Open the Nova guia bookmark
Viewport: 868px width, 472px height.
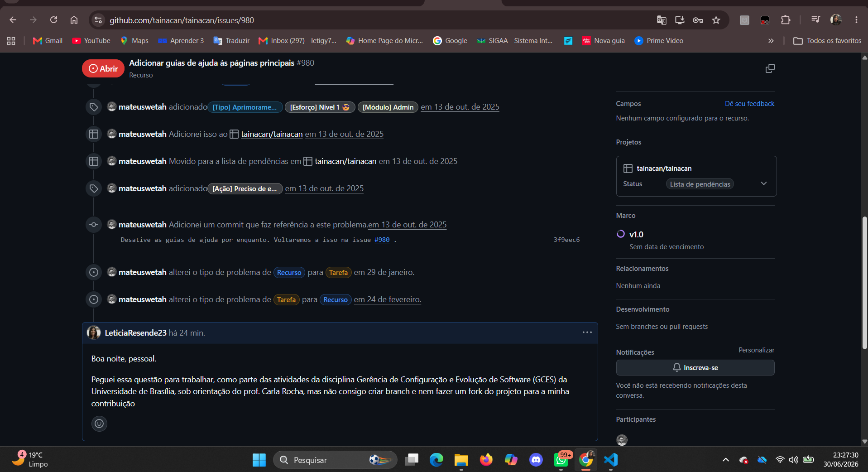604,41
